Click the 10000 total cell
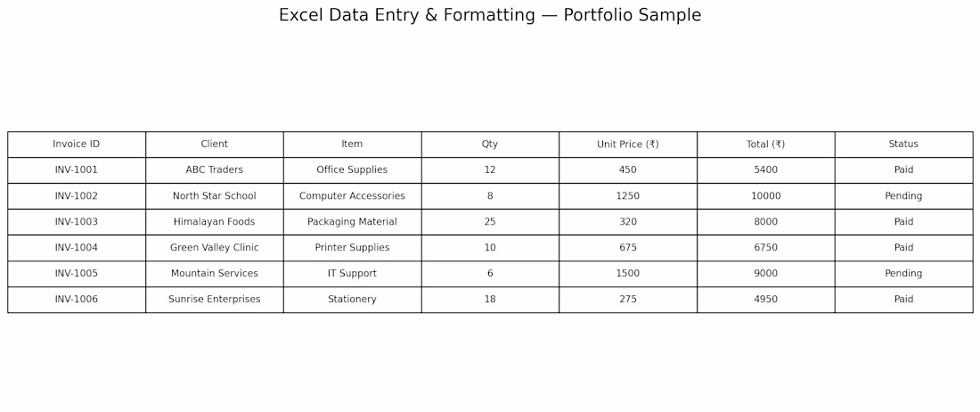This screenshot has height=412, width=980. 765,196
